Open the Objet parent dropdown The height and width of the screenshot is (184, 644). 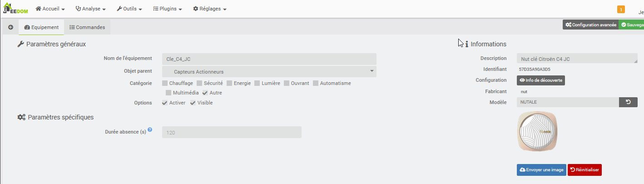click(269, 72)
